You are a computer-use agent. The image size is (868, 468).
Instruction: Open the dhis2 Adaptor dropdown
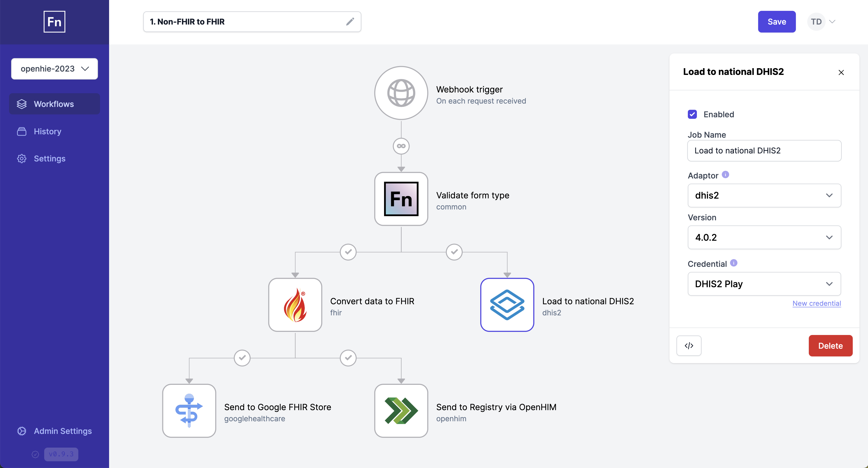764,196
